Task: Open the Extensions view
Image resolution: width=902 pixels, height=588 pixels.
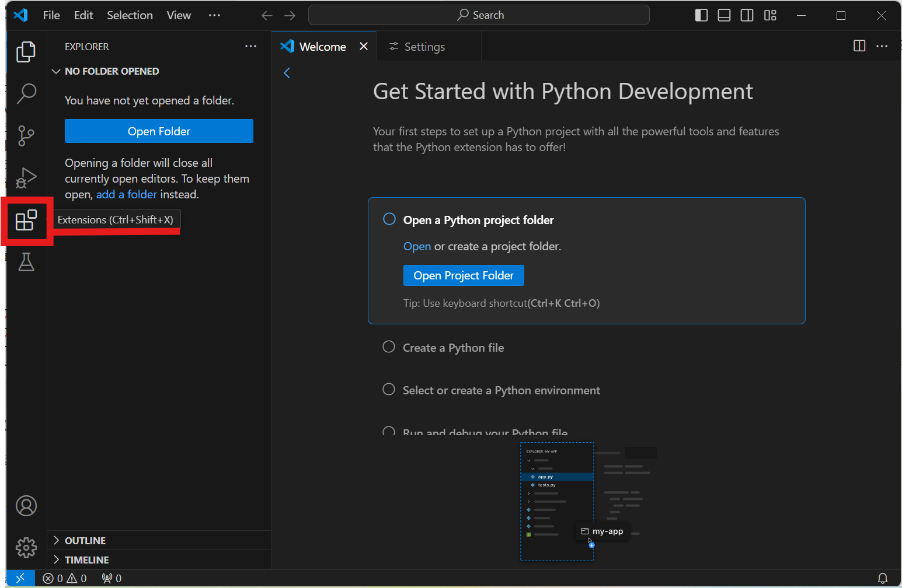Action: 26,220
